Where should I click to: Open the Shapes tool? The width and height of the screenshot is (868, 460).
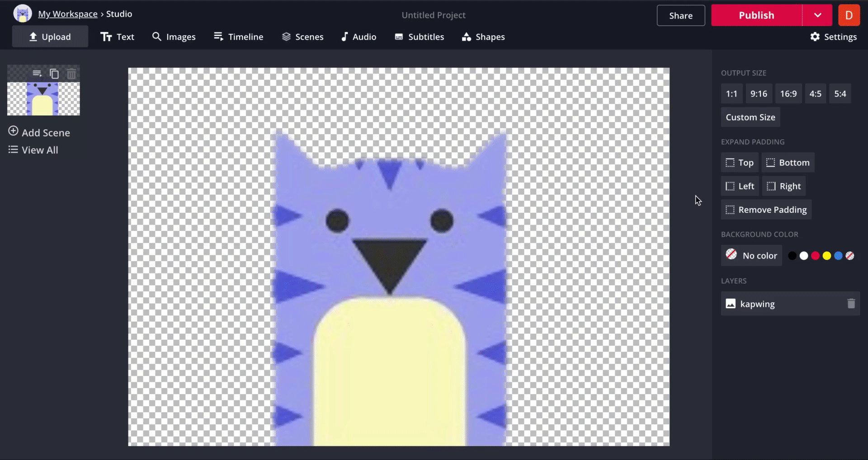pos(483,37)
